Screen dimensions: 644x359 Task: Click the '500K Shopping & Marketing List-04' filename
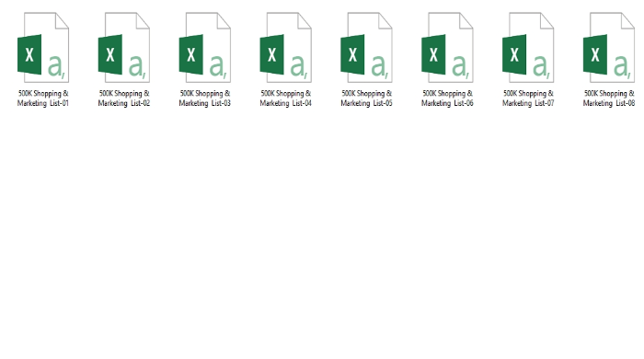(x=286, y=98)
